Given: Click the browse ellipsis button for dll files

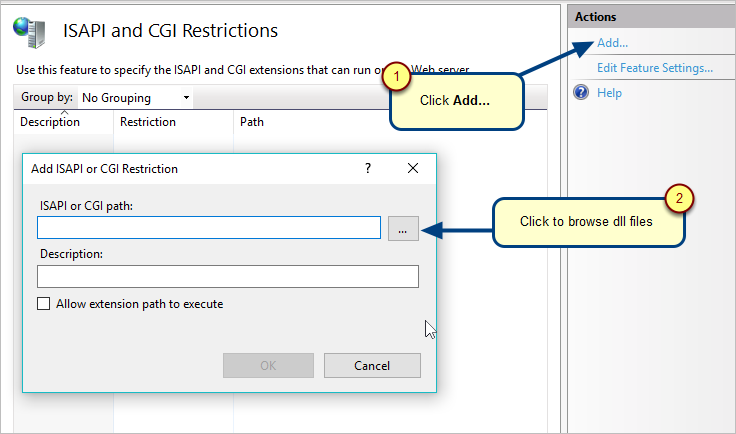Looking at the screenshot, I should pos(403,228).
